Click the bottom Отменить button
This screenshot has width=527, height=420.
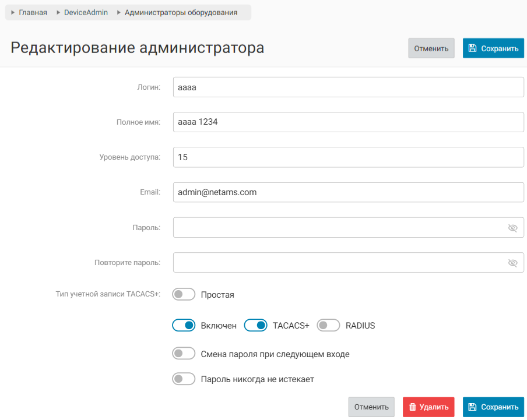(372, 407)
